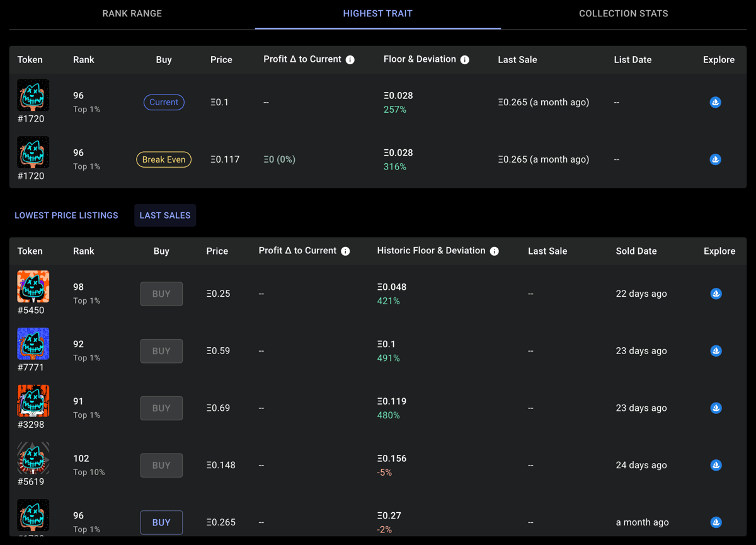Click BUY button for token #5450
756x545 pixels.
click(161, 294)
